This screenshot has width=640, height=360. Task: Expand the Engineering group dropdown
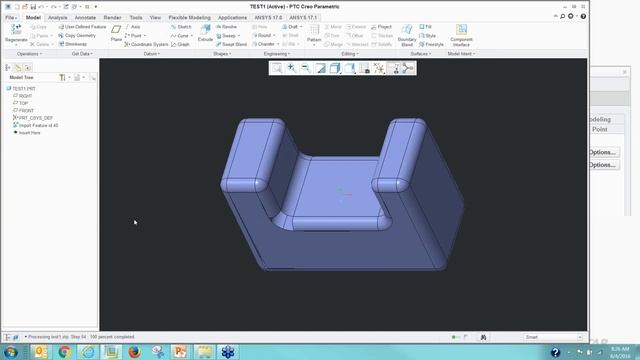pyautogui.click(x=277, y=54)
